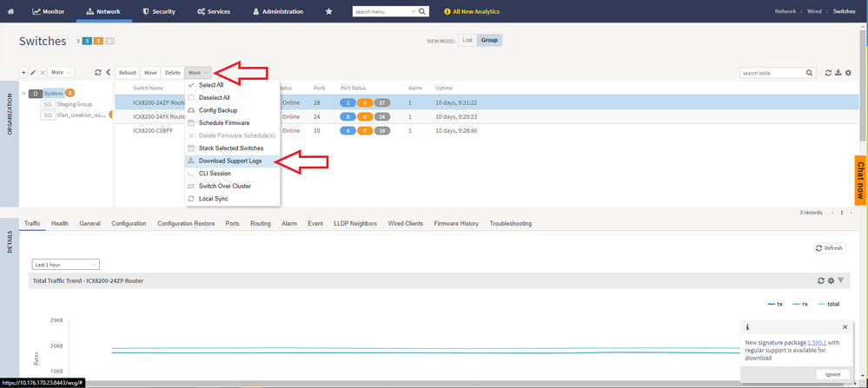Click the pencil edit icon
Screen dimensions: 868x388
click(x=34, y=73)
